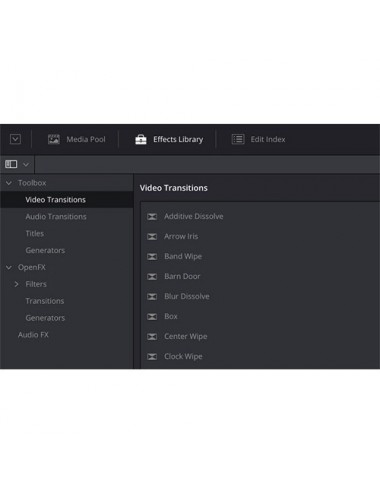Expand the Filters category
The width and height of the screenshot is (380, 494).
(16, 284)
